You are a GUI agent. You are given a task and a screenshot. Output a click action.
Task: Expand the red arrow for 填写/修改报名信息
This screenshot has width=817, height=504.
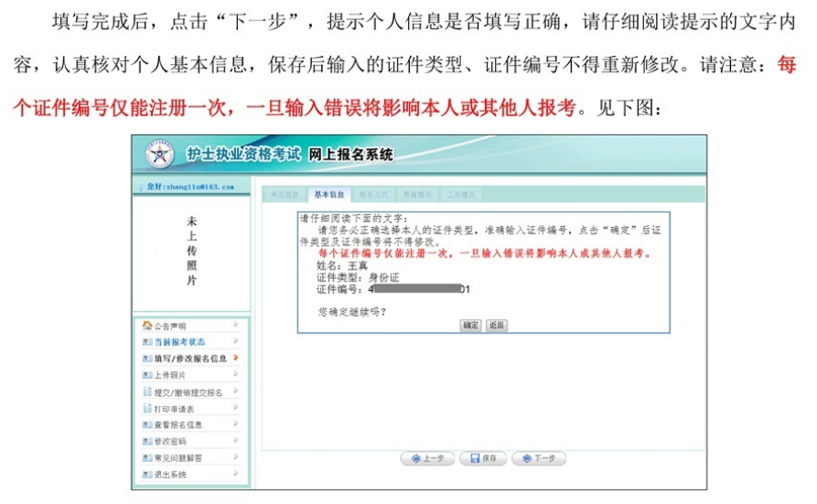[236, 358]
